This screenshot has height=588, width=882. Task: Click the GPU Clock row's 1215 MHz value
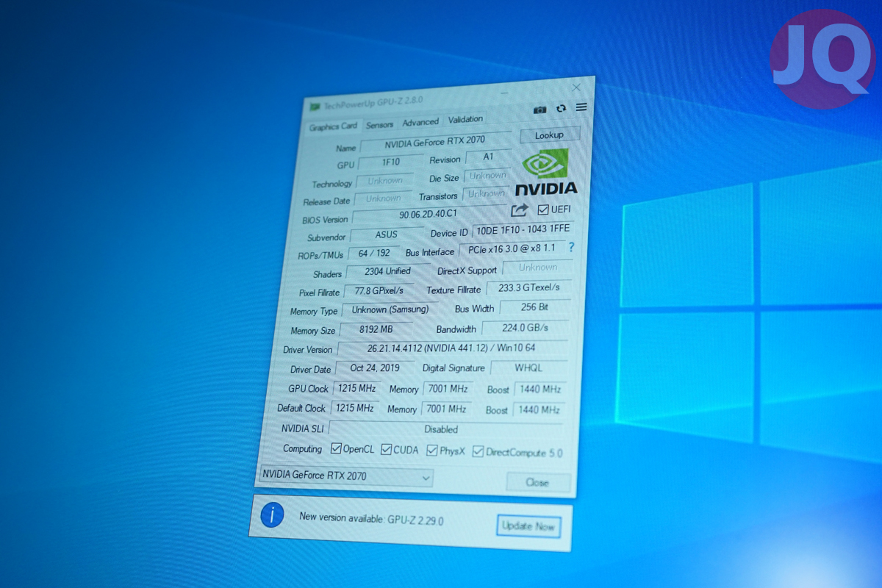pyautogui.click(x=356, y=388)
